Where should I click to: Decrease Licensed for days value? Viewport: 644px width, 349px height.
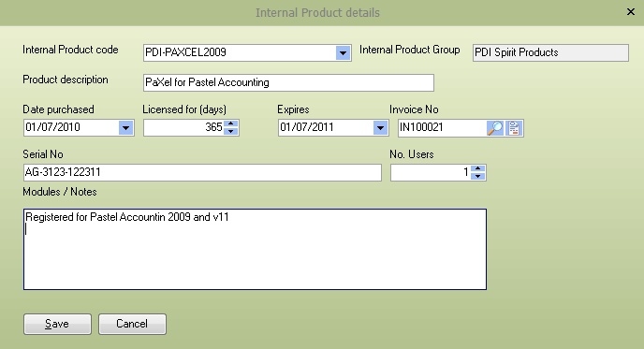pyautogui.click(x=231, y=131)
